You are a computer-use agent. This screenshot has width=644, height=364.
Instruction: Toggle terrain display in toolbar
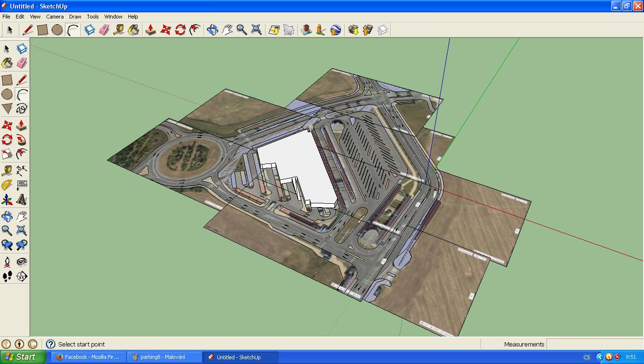click(x=289, y=30)
